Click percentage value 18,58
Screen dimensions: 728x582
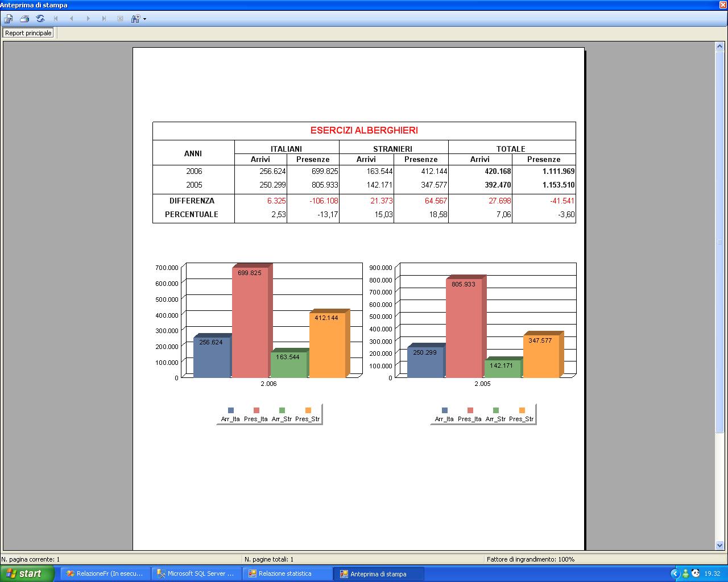click(438, 214)
